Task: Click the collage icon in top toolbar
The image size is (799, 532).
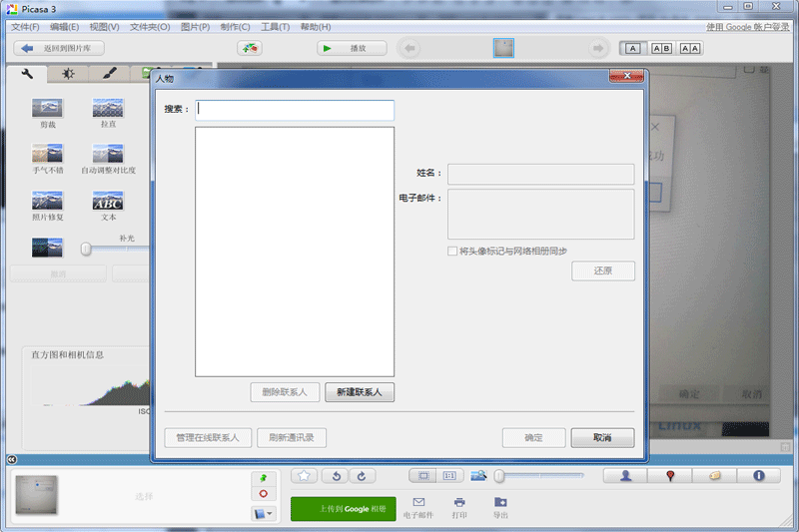Action: pos(250,48)
